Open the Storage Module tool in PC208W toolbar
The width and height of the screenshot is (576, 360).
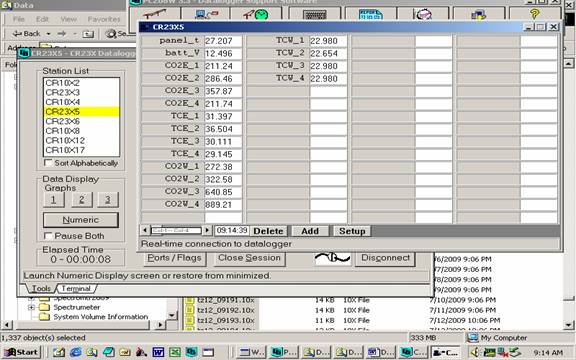click(x=479, y=14)
